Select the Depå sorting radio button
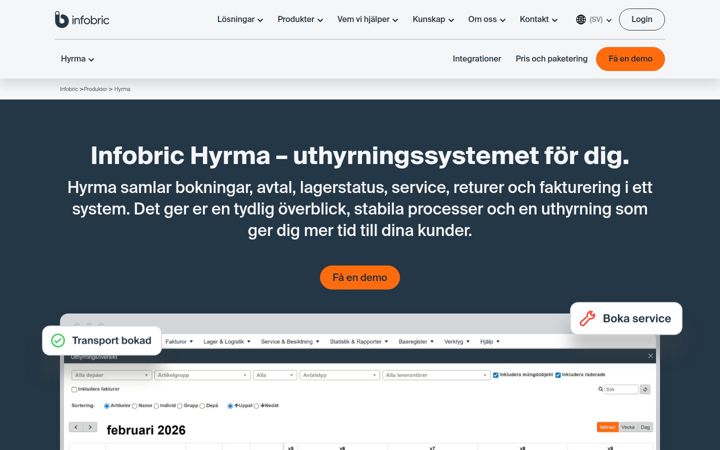720x450 pixels. [202, 406]
